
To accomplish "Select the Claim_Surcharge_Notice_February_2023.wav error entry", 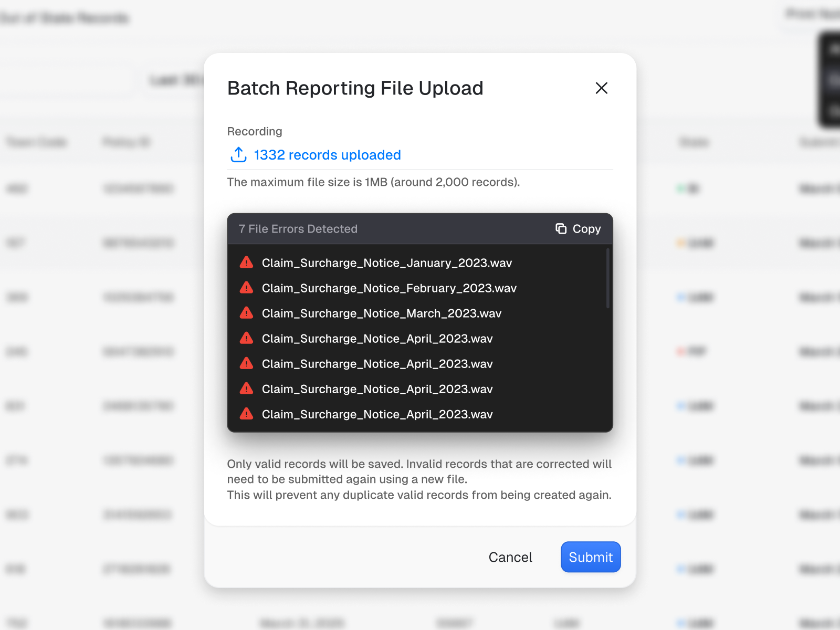I will click(x=390, y=288).
